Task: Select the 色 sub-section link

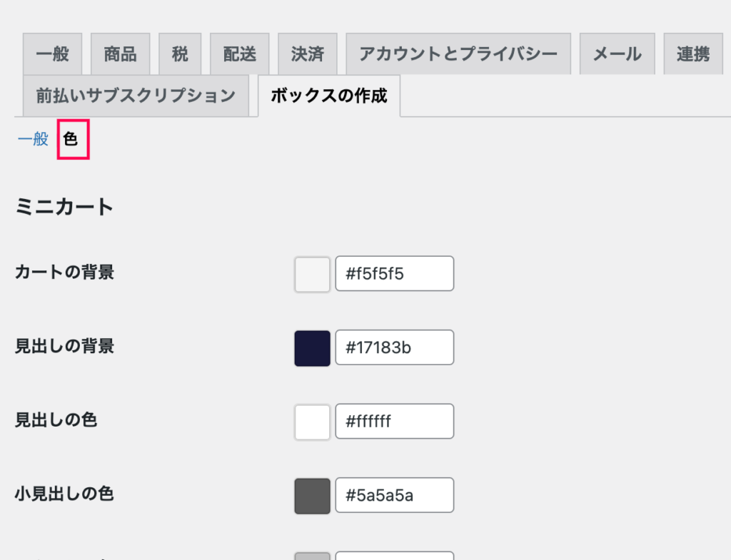Action: point(71,139)
